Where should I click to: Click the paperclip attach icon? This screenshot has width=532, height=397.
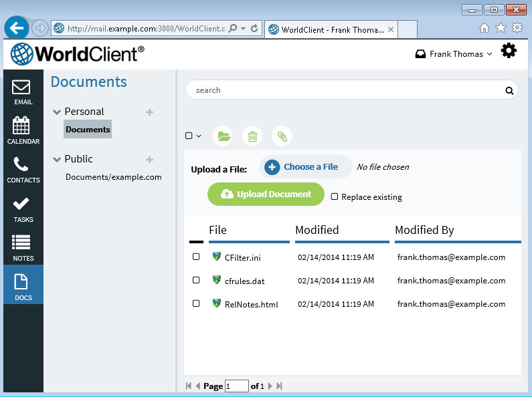[282, 136]
